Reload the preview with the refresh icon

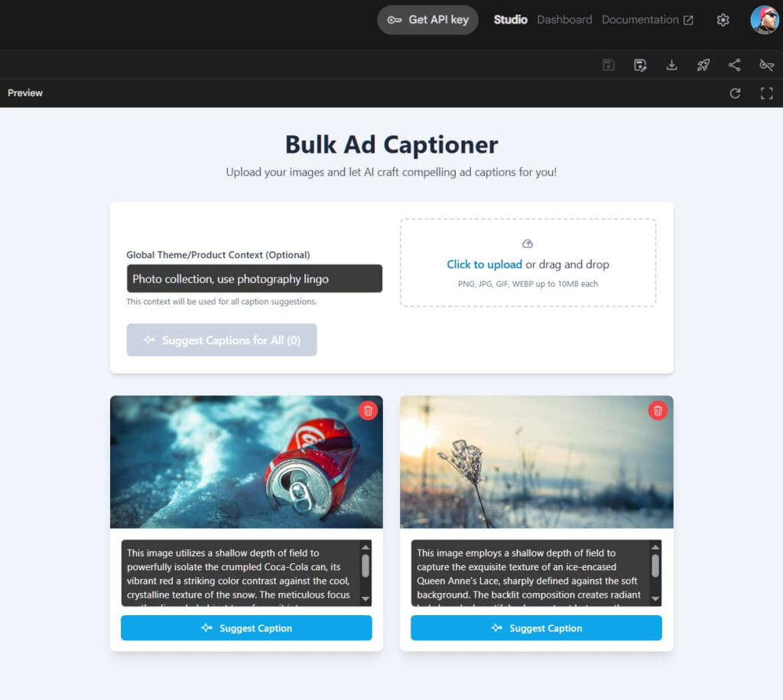click(735, 93)
